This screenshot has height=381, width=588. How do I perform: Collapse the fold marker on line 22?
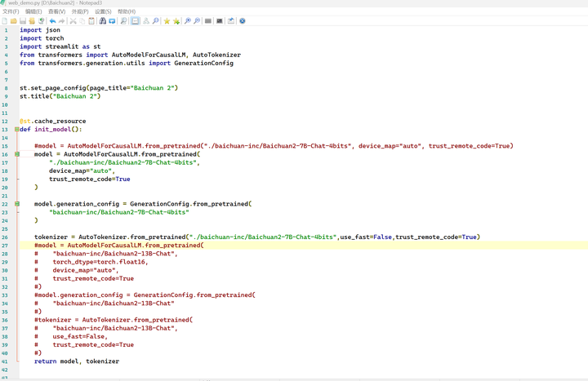coord(17,204)
